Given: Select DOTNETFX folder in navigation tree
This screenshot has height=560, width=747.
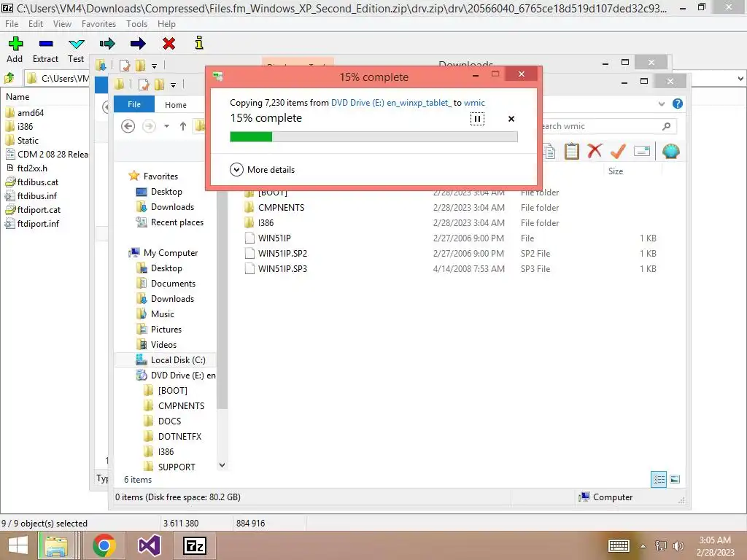Looking at the screenshot, I should [179, 436].
